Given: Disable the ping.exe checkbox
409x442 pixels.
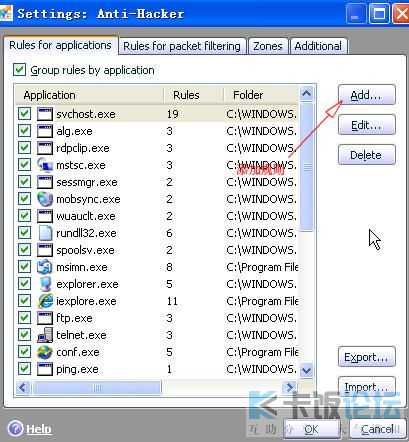Looking at the screenshot, I should (24, 369).
